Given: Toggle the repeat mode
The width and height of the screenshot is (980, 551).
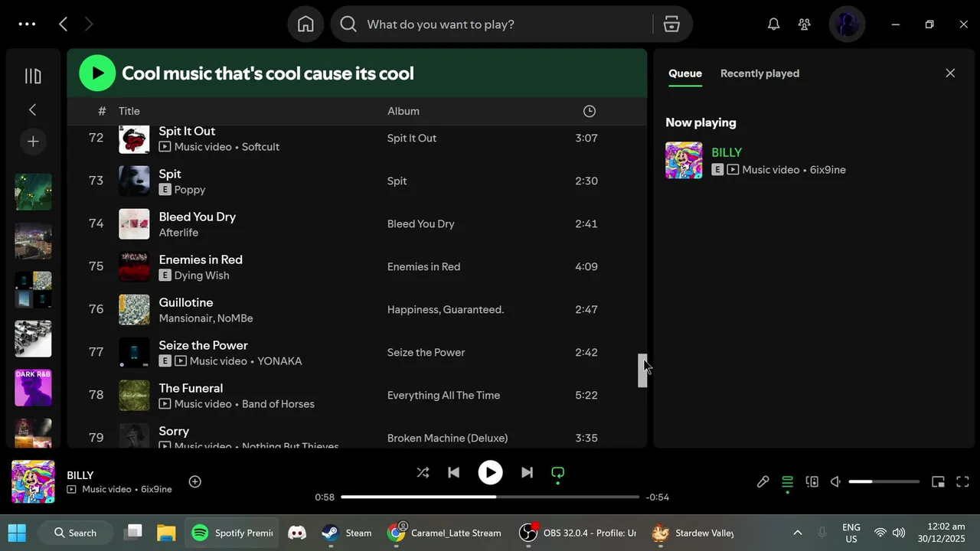Looking at the screenshot, I should tap(558, 473).
